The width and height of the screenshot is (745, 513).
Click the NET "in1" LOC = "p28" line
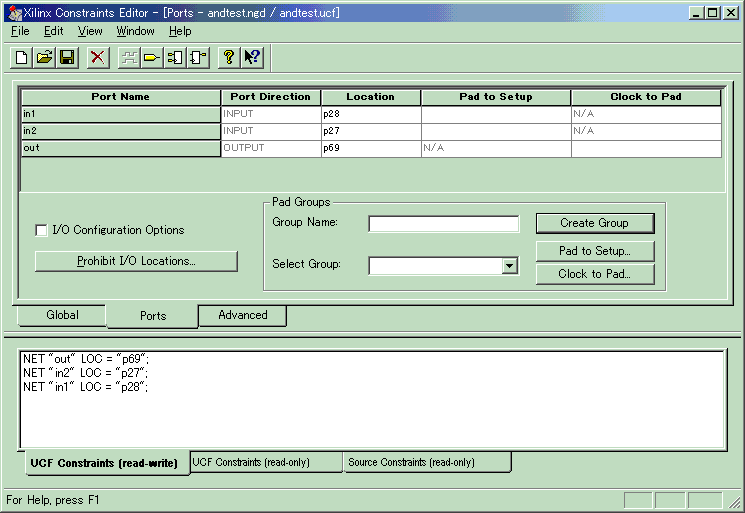[x=86, y=387]
